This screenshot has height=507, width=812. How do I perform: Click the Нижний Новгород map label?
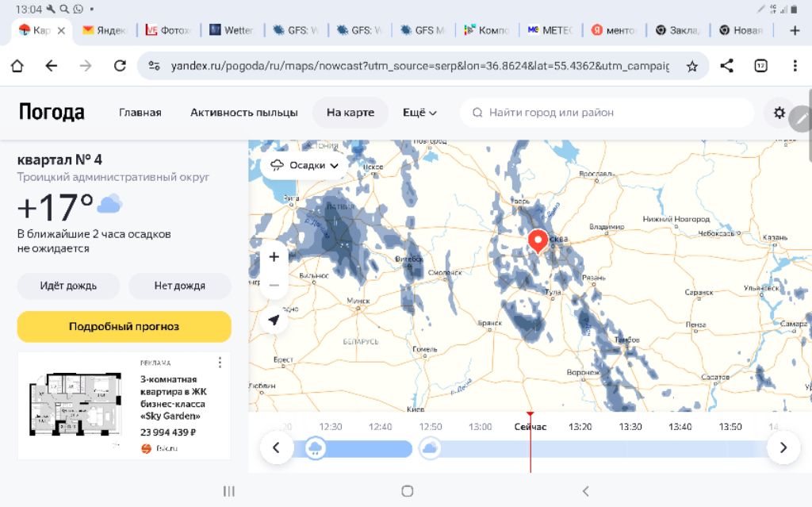pos(676,219)
